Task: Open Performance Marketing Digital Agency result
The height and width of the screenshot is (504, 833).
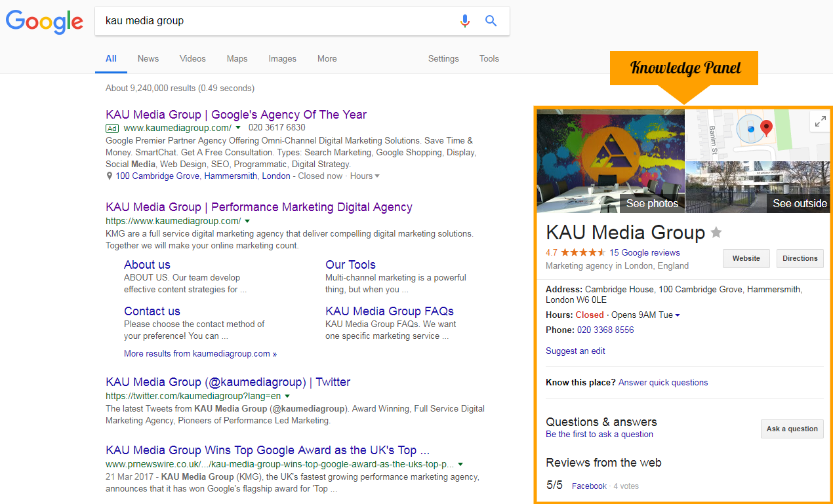Action: pos(259,207)
